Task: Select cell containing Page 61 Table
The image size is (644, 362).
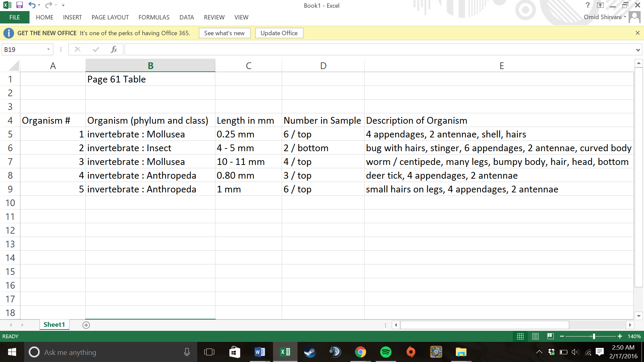Action: tap(150, 79)
